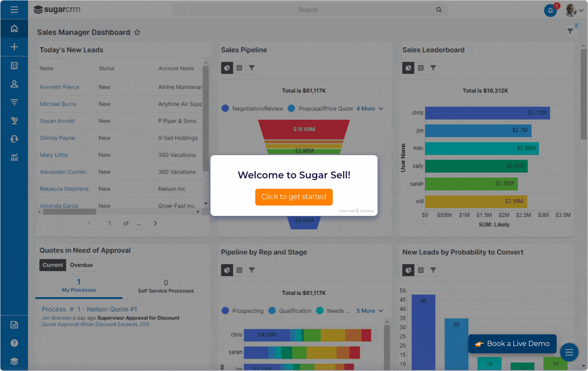
Task: Open the Reports chart icon in sidebar
Action: coord(14,157)
